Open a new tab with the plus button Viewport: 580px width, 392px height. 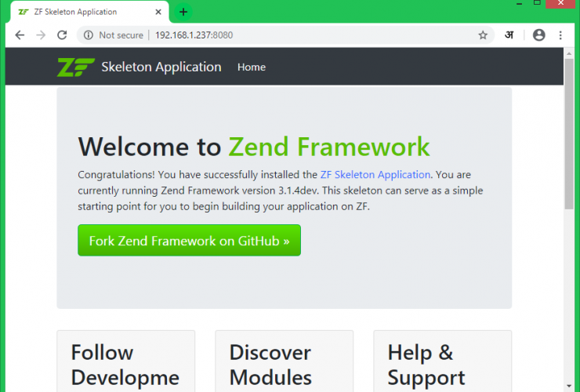183,12
